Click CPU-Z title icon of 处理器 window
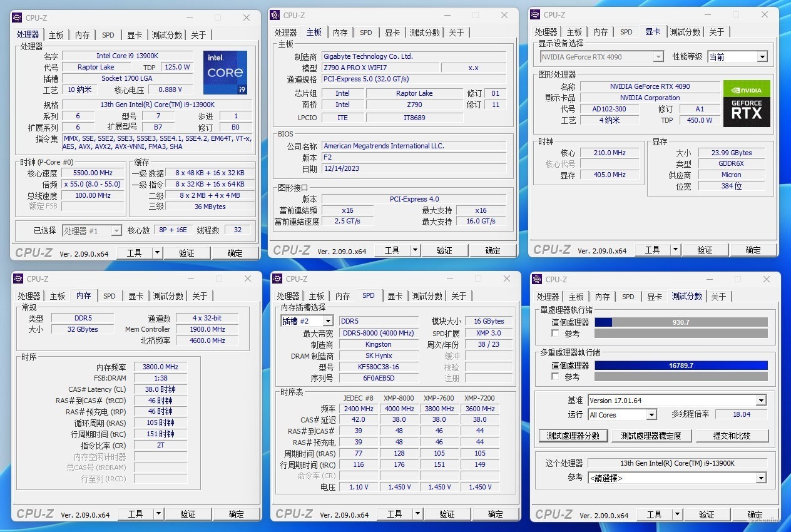The width and height of the screenshot is (791, 532). [18, 18]
